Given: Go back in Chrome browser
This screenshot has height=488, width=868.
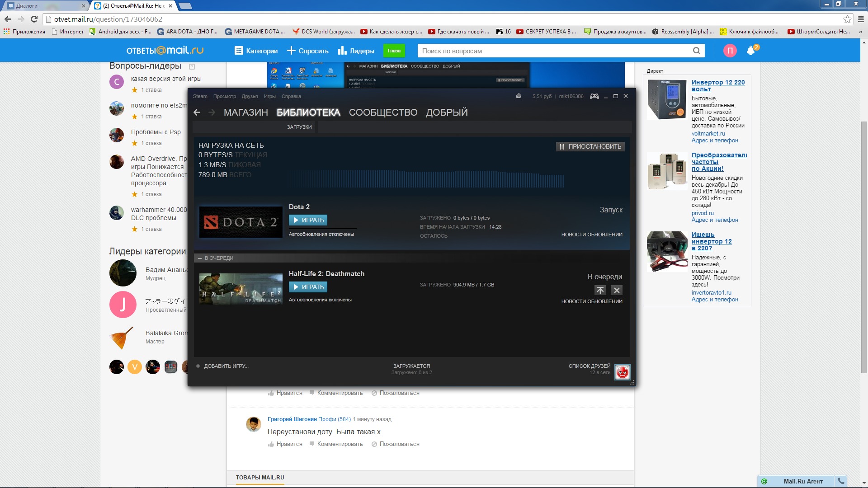Looking at the screenshot, I should (8, 19).
